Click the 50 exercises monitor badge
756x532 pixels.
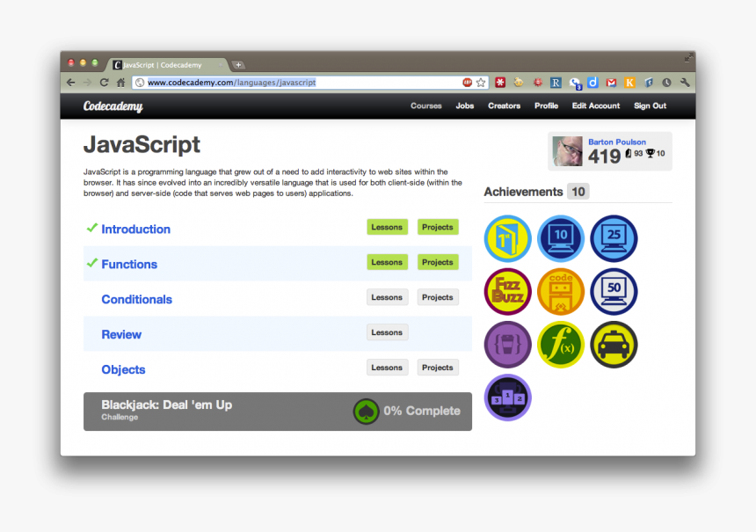(x=614, y=292)
